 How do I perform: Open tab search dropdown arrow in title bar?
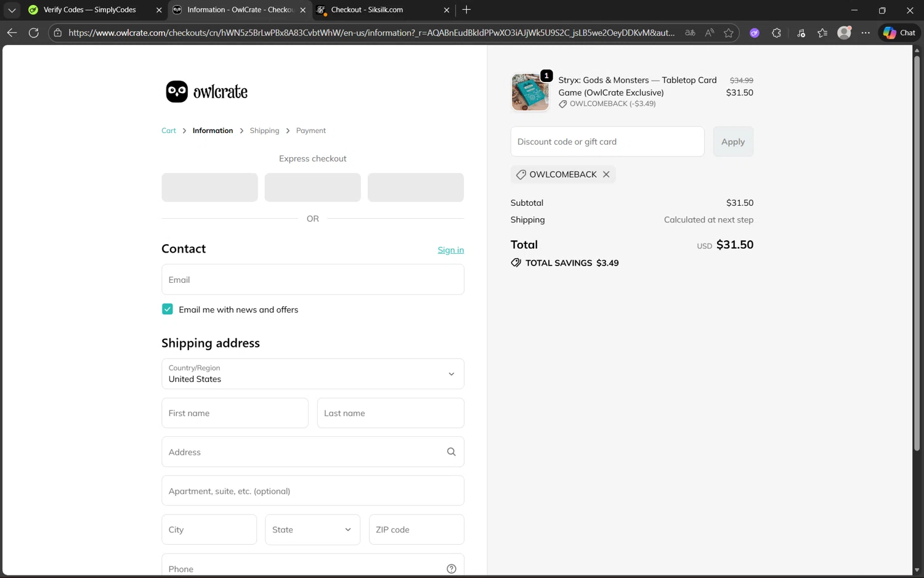pos(12,10)
